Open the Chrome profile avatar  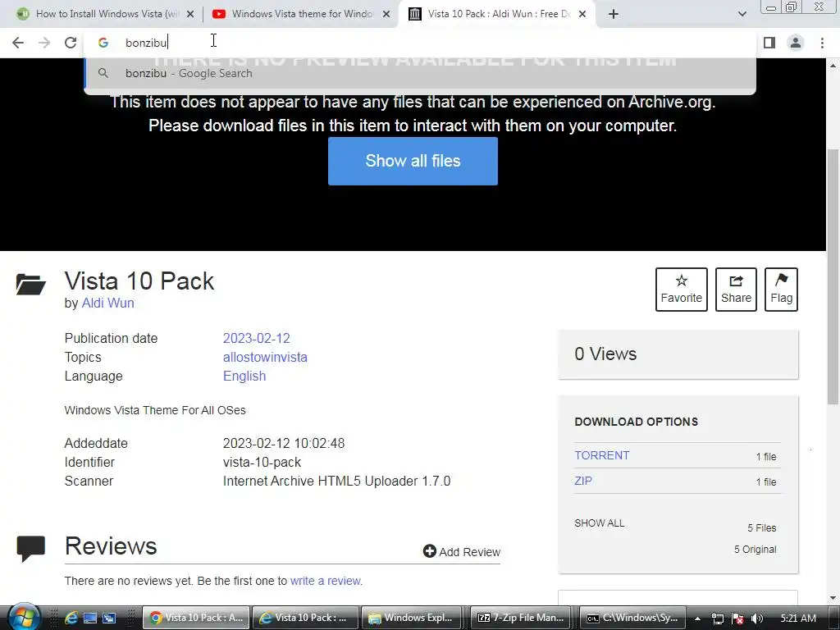pyautogui.click(x=796, y=43)
